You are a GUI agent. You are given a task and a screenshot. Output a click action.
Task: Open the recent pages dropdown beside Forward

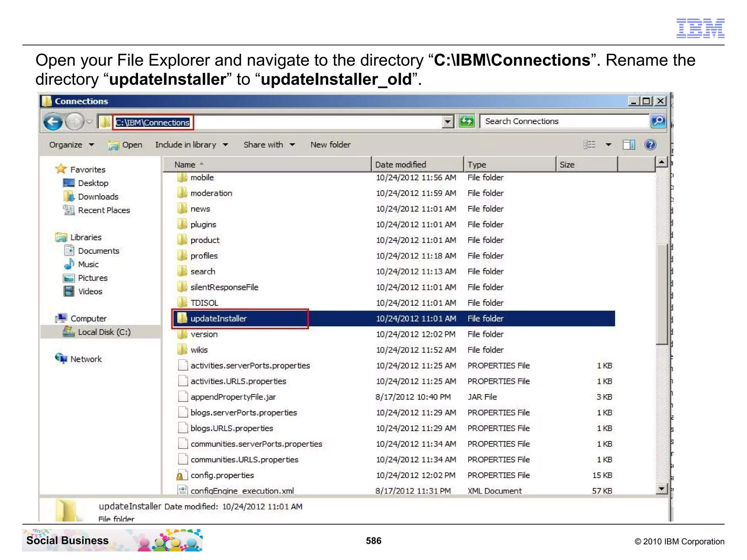90,122
